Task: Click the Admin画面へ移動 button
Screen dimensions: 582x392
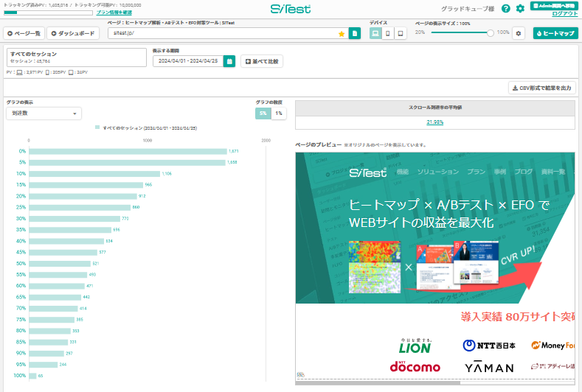Action: pyautogui.click(x=554, y=6)
